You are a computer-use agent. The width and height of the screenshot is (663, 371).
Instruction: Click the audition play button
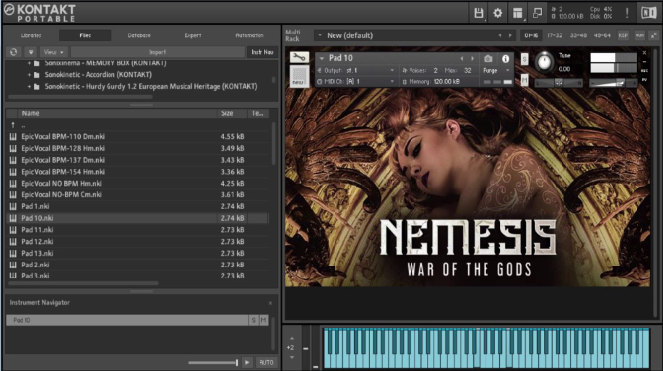247,363
